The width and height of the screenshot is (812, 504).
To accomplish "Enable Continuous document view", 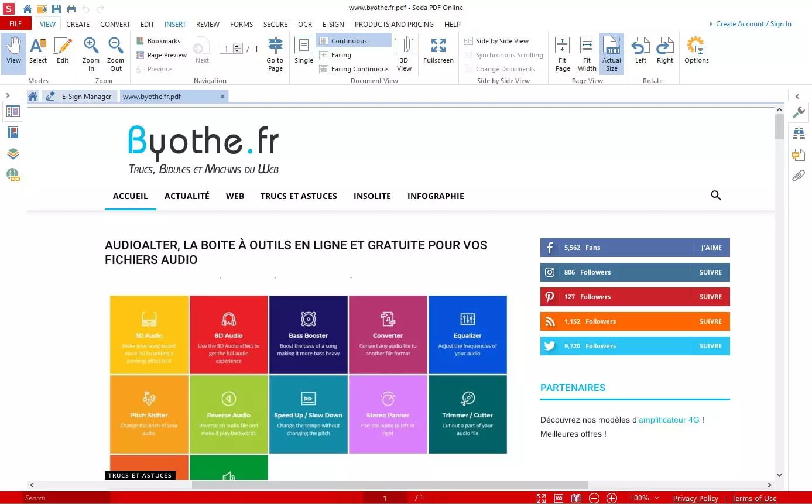I will (348, 41).
